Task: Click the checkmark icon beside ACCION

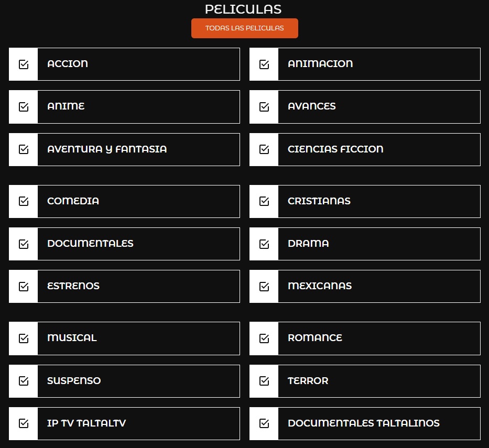Action: click(x=24, y=64)
